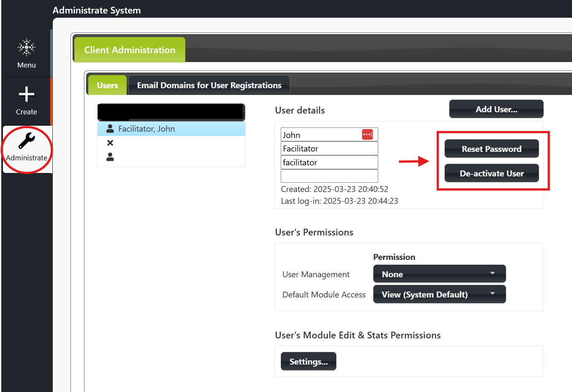Open Email Domains for User Registrations tab
572x392 pixels.
pyautogui.click(x=209, y=85)
